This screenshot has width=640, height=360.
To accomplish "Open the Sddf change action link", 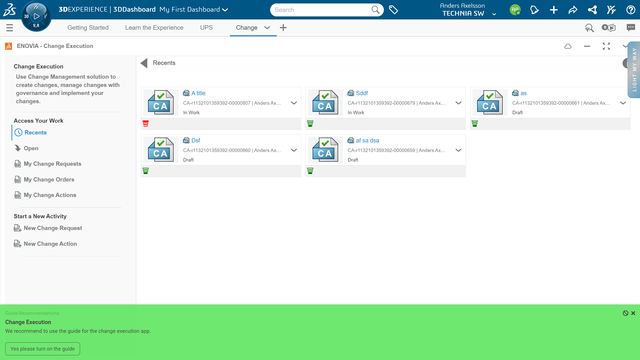I will tap(362, 93).
